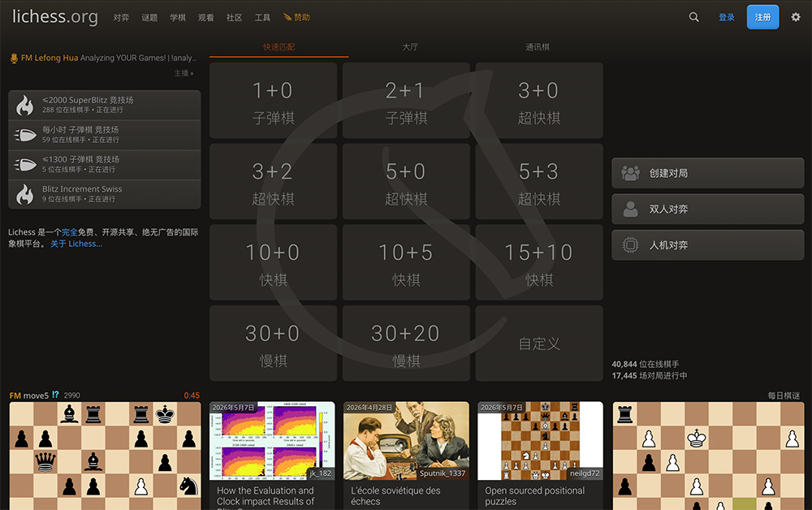
Task: Click bullet icon of ≤1300 子弹棋 竞技场
Action: click(25, 165)
